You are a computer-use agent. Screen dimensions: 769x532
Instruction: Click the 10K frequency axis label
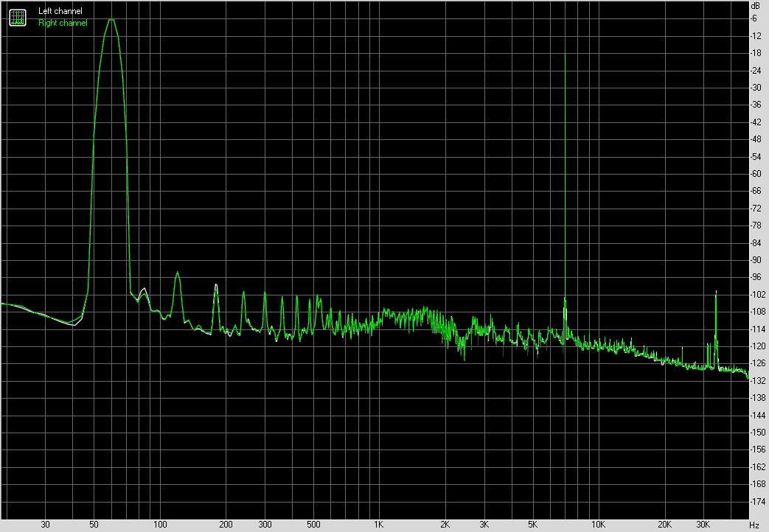(598, 525)
